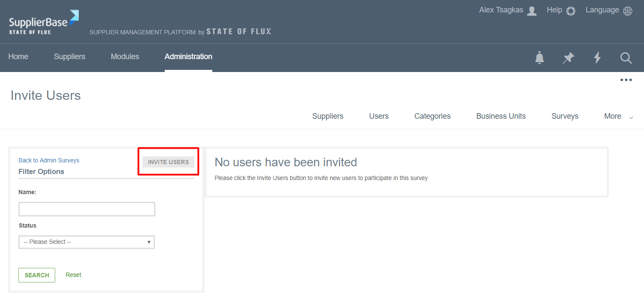
Task: Click the SupplierBase logo
Action: pos(44,22)
